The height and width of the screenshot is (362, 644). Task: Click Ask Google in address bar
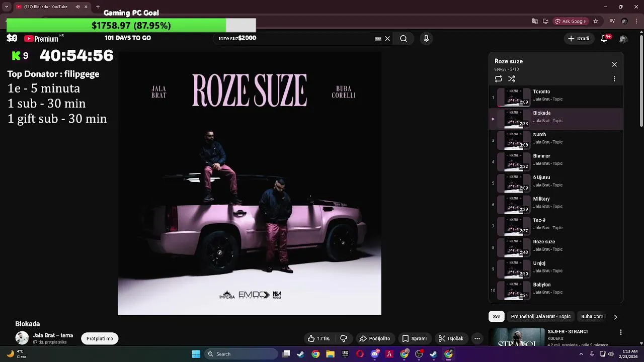571,21
